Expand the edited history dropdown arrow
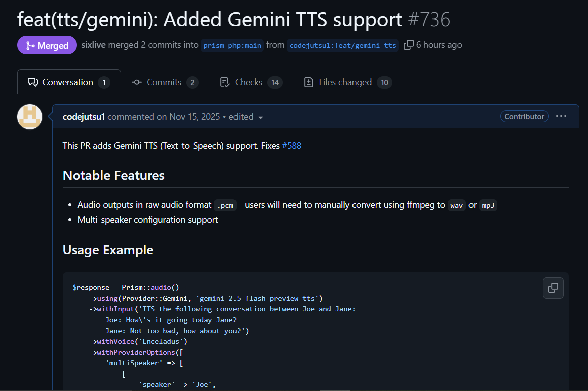Viewport: 588px width, 391px height. pyautogui.click(x=261, y=118)
